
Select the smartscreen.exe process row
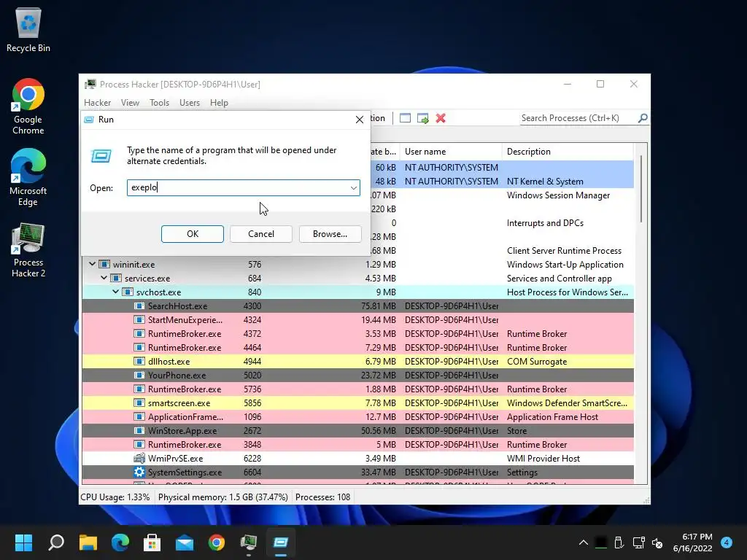point(357,402)
